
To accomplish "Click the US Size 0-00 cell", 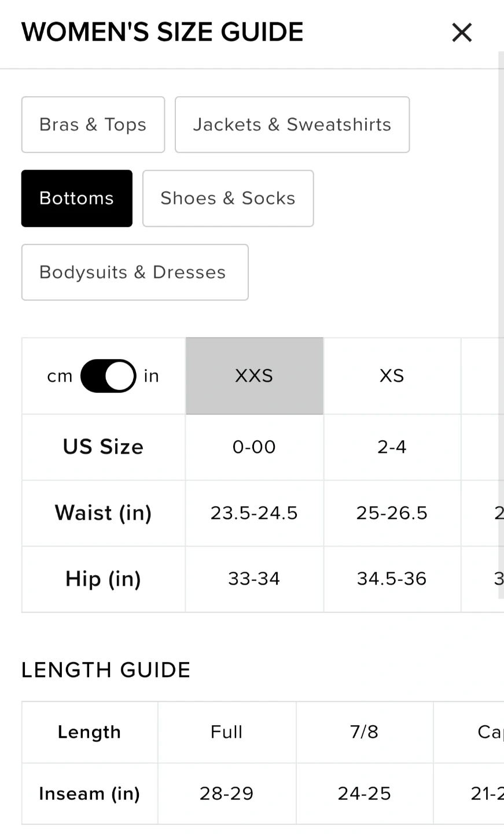I will click(x=254, y=447).
